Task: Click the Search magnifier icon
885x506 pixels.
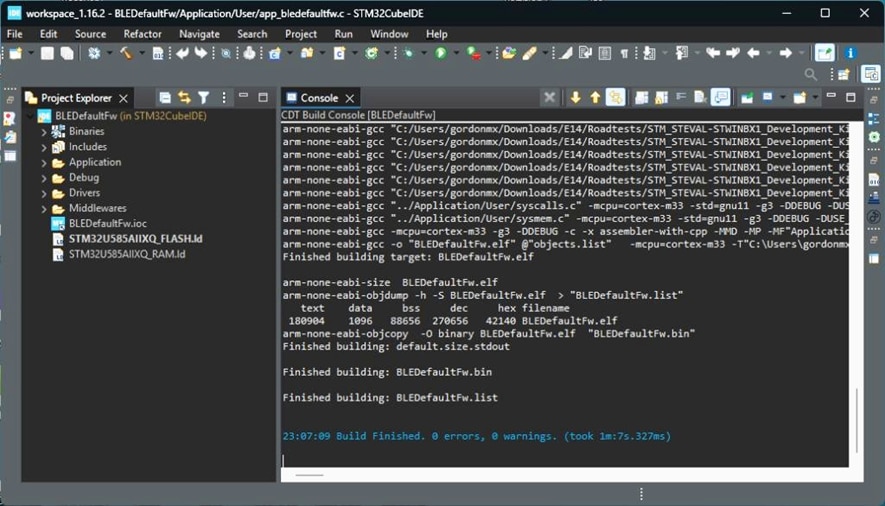Action: (811, 75)
